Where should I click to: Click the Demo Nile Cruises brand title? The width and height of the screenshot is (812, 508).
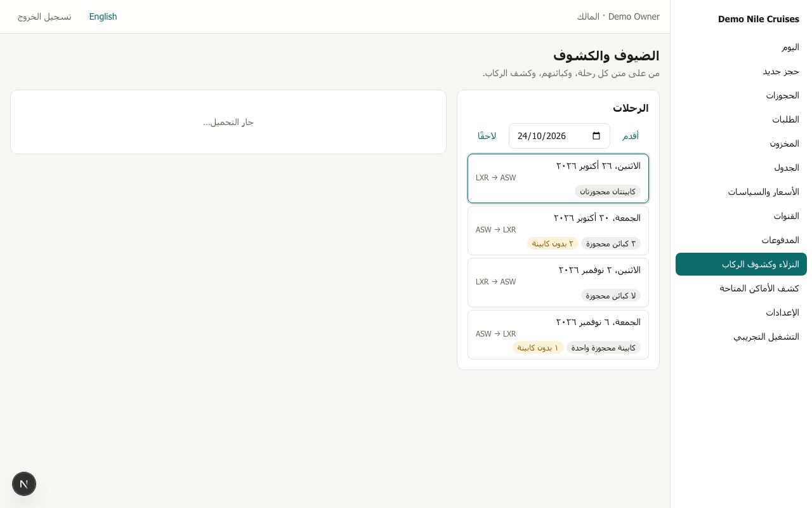click(759, 19)
